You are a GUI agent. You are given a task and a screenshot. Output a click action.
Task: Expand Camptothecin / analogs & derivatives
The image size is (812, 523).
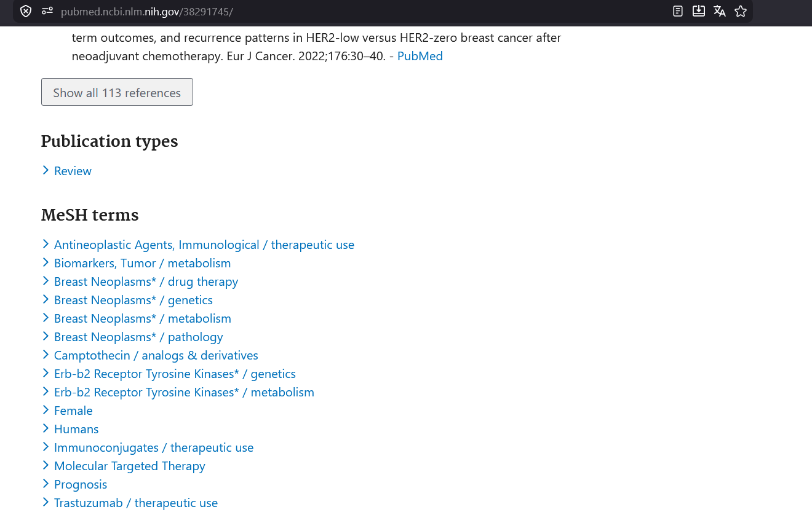click(156, 355)
